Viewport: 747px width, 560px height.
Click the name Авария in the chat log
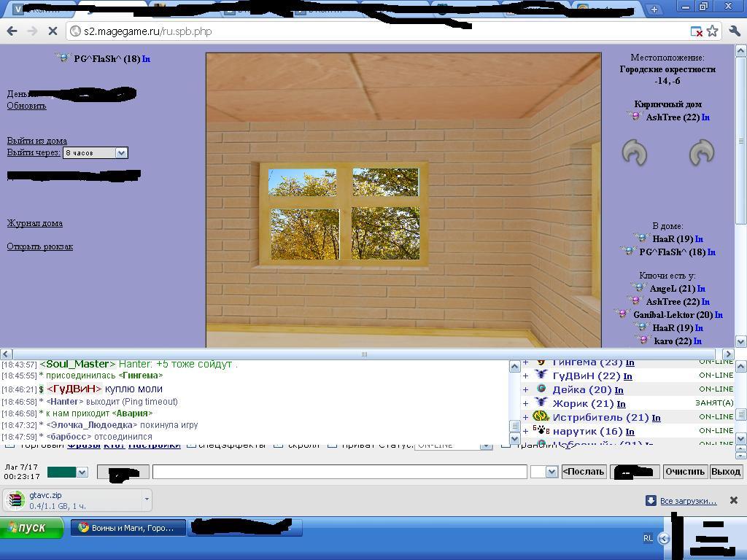coord(133,413)
